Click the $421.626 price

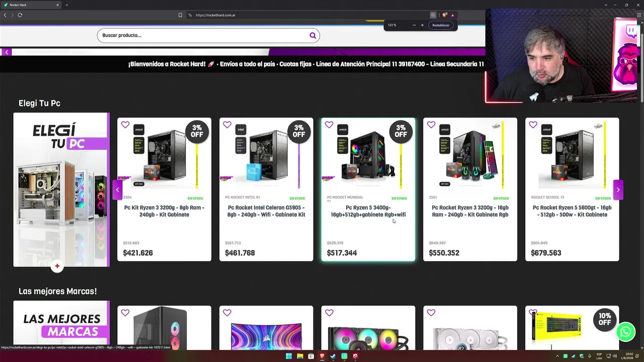[x=138, y=253]
